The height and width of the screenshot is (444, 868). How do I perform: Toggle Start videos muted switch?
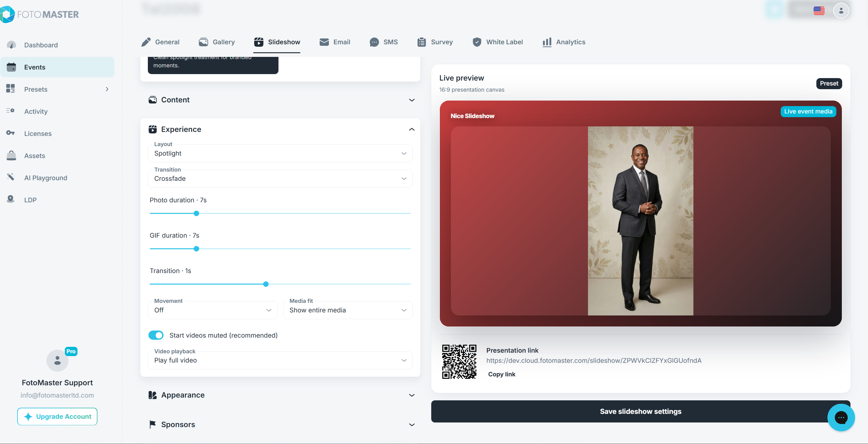[x=156, y=335]
